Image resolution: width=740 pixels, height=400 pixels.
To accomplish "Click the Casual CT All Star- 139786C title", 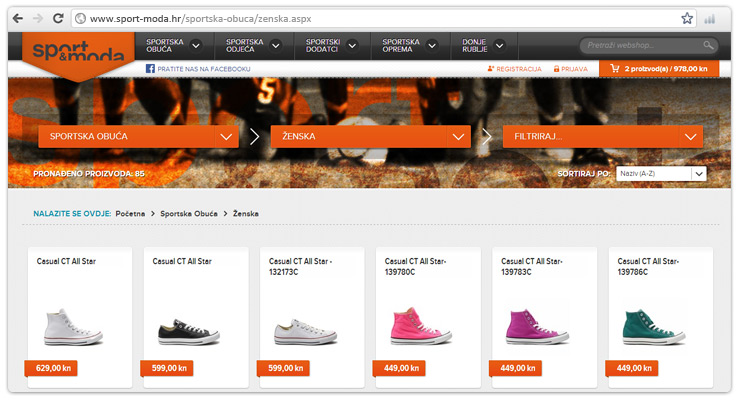I will [x=648, y=267].
